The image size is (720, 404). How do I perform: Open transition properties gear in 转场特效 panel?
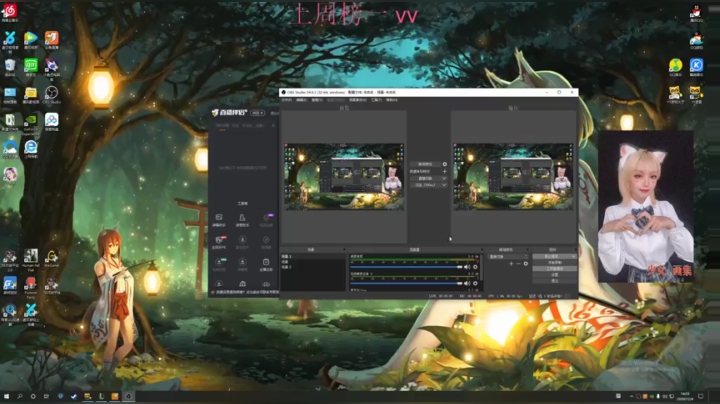click(526, 264)
